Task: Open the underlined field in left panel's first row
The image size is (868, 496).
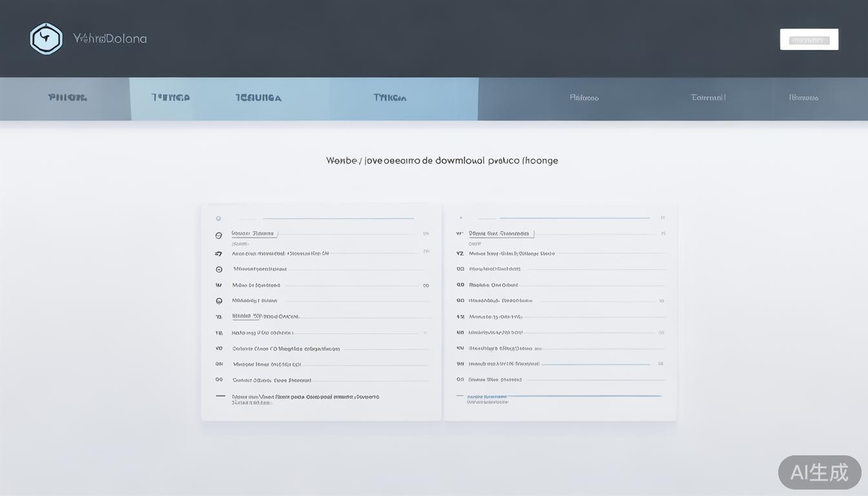Action: (254, 234)
